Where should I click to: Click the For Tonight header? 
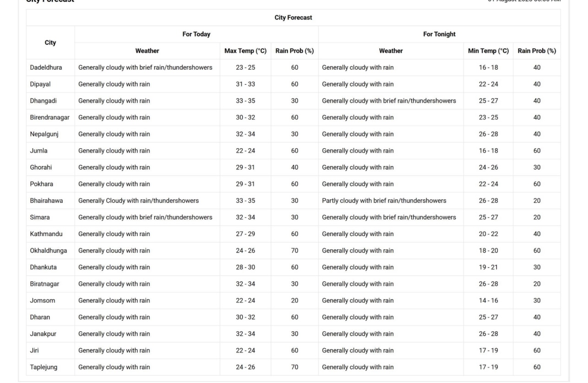click(439, 34)
